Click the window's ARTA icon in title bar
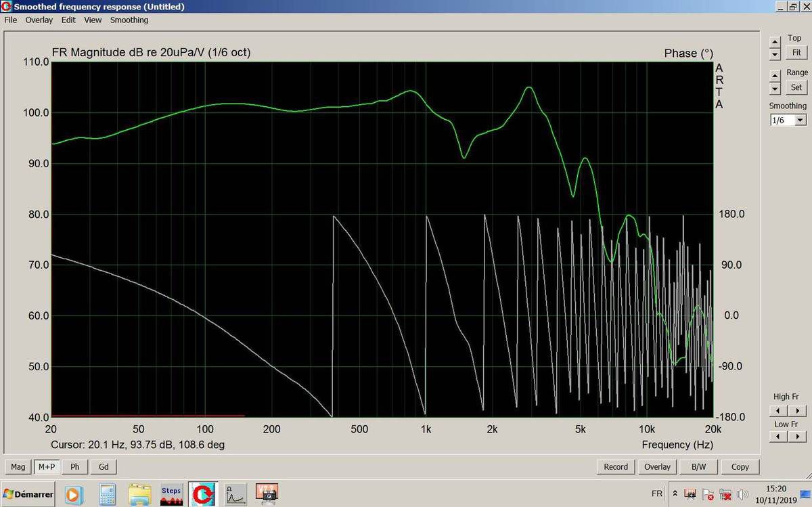 pyautogui.click(x=7, y=6)
